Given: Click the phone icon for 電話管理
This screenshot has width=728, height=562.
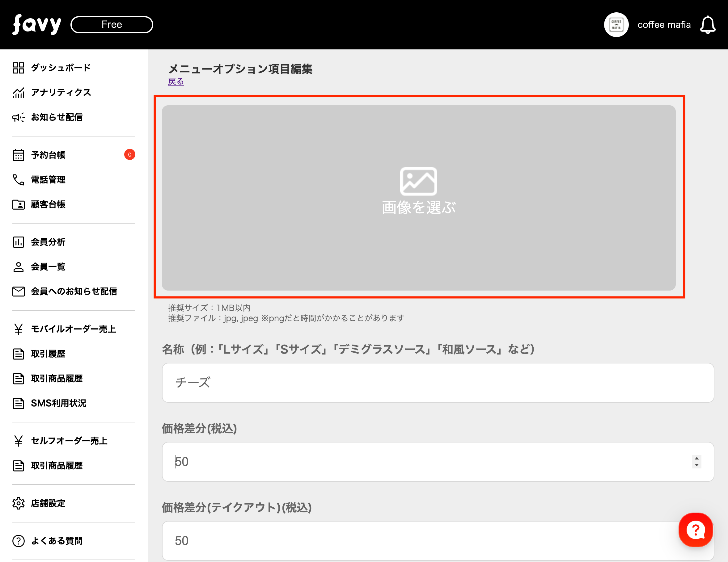Looking at the screenshot, I should [18, 179].
